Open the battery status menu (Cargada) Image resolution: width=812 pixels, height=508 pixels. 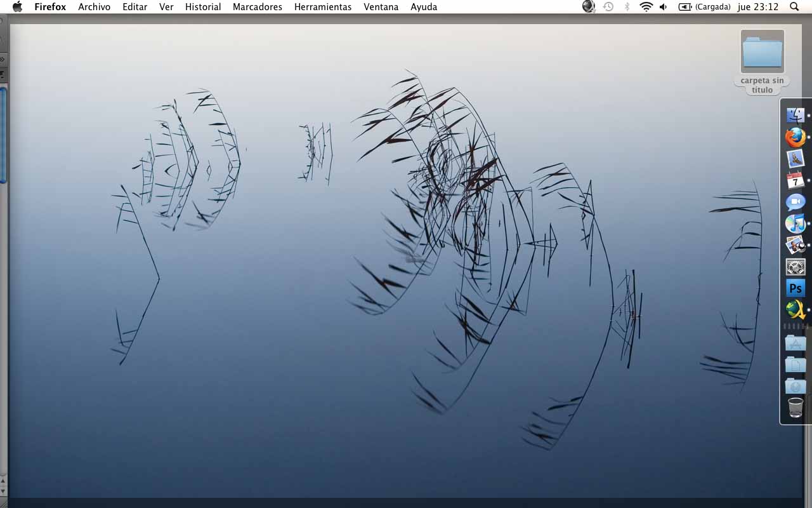704,7
